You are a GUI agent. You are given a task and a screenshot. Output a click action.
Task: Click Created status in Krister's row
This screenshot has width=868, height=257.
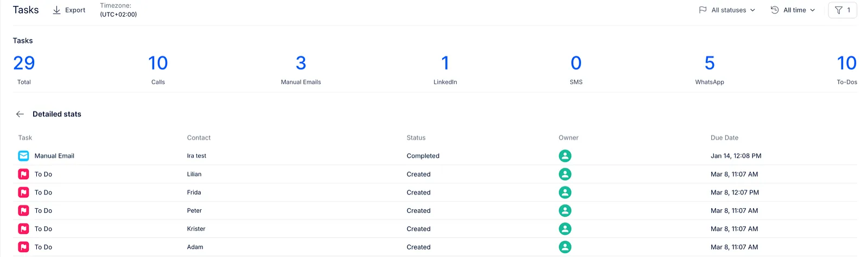pos(418,229)
